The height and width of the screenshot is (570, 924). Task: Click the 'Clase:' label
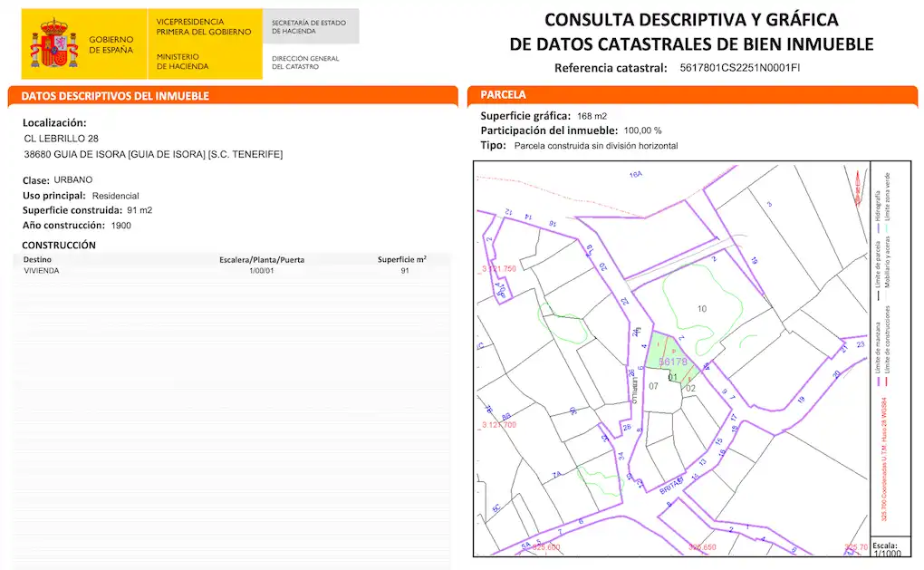point(36,180)
